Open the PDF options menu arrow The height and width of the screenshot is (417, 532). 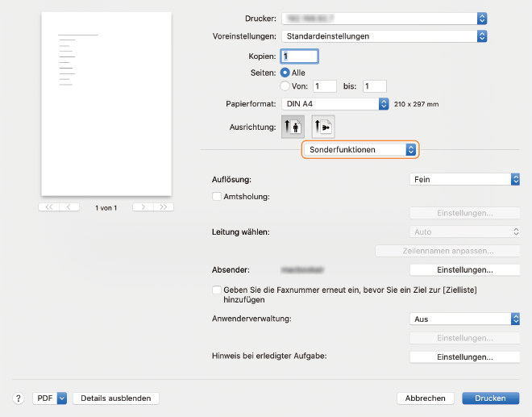point(62,398)
